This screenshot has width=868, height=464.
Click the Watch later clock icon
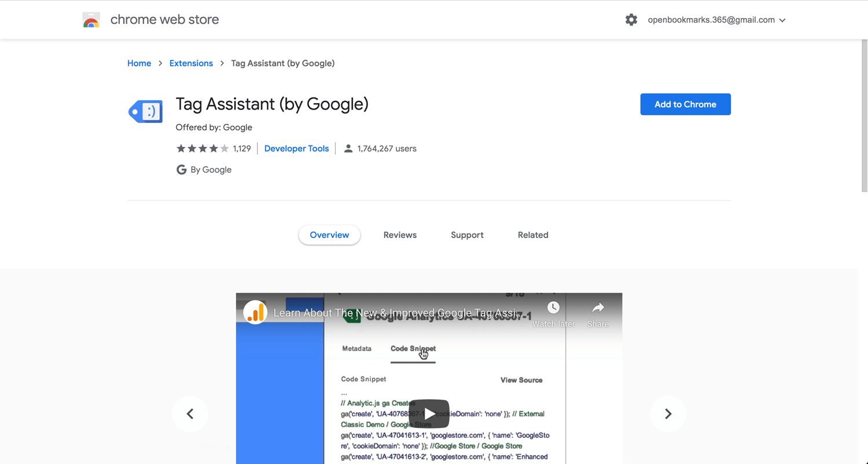coord(553,308)
